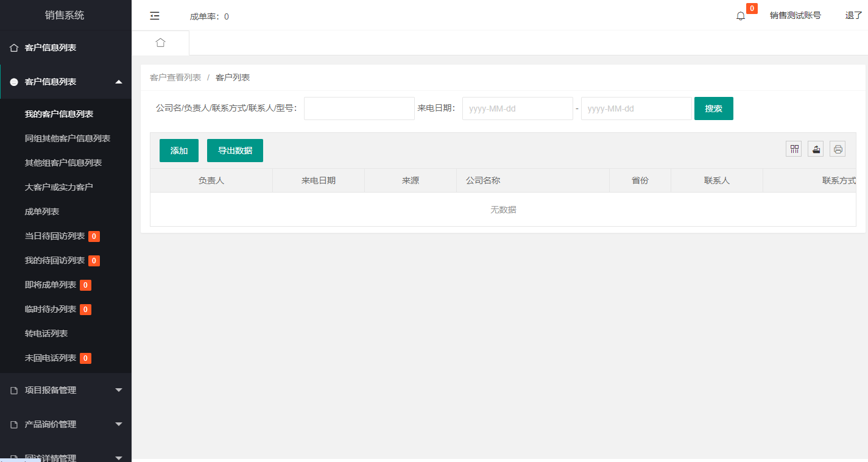The width and height of the screenshot is (868, 462).
Task: Open notifications via the bell icon
Action: (741, 16)
